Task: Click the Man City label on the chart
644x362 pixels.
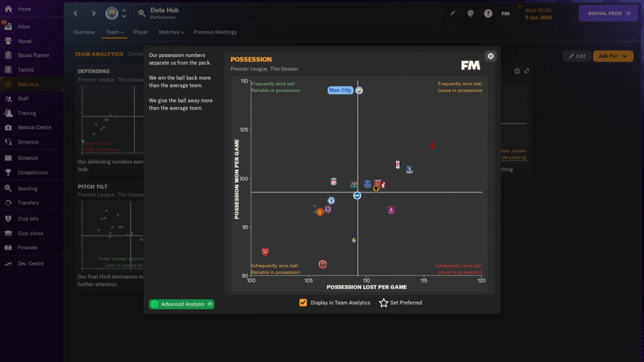Action: click(340, 90)
